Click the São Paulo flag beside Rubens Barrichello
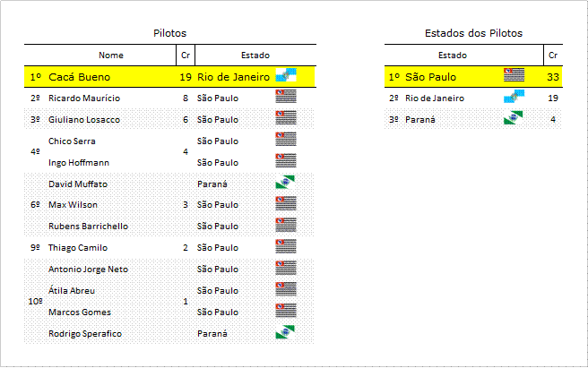 coord(286,225)
